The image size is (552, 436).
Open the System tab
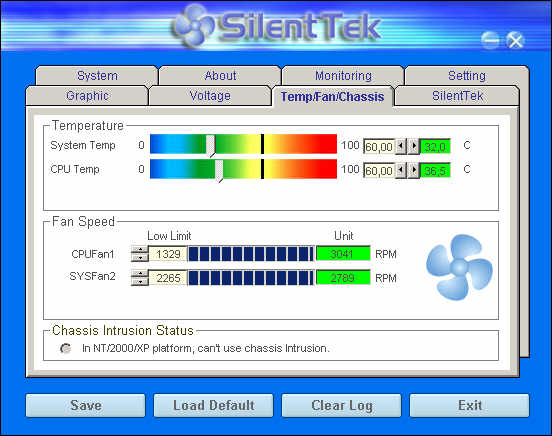(97, 75)
